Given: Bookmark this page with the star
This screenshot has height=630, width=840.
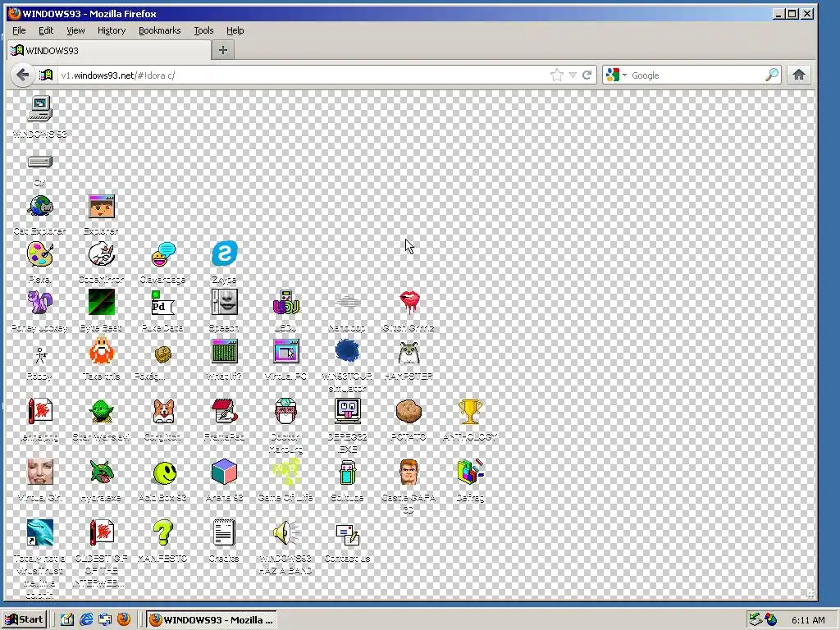Looking at the screenshot, I should (557, 75).
